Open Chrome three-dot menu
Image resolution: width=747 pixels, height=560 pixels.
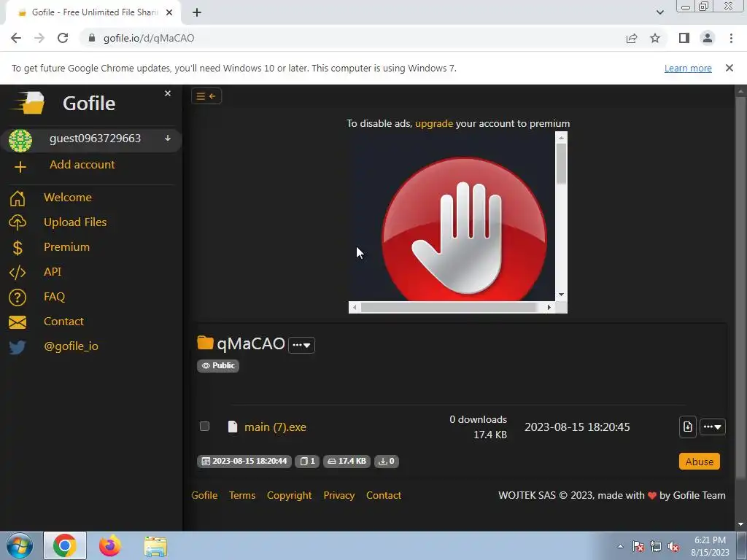coord(731,38)
